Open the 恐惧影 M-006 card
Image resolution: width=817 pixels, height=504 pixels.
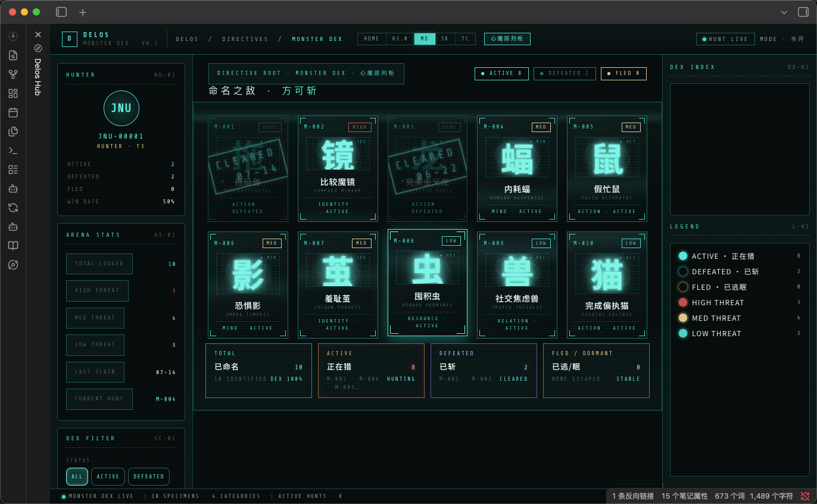(248, 285)
